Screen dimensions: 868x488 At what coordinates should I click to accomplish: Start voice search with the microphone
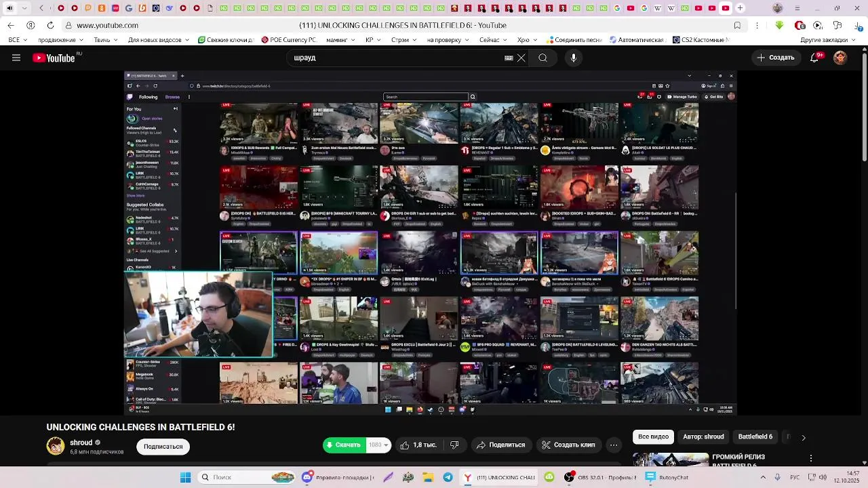574,58
